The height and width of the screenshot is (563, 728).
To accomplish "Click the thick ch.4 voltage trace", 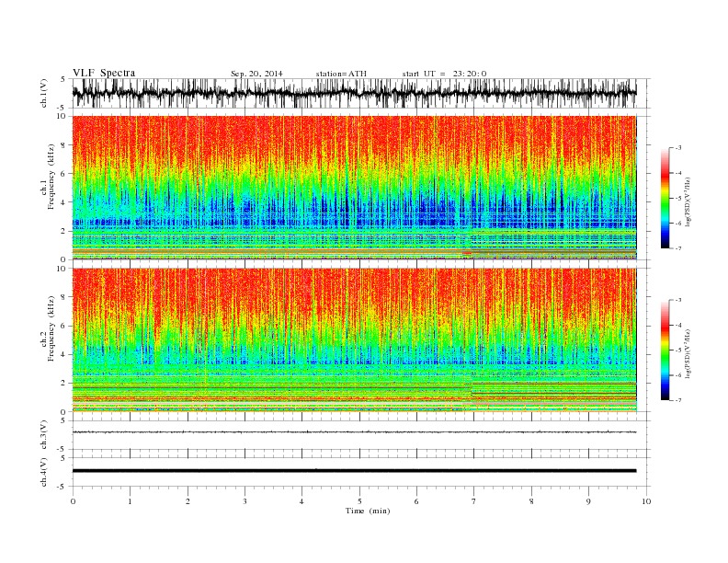I will (x=354, y=471).
